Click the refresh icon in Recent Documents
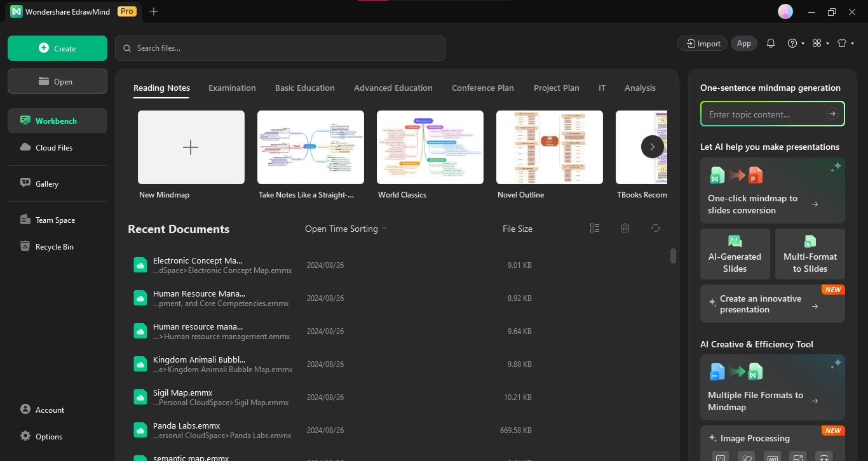 pos(656,228)
